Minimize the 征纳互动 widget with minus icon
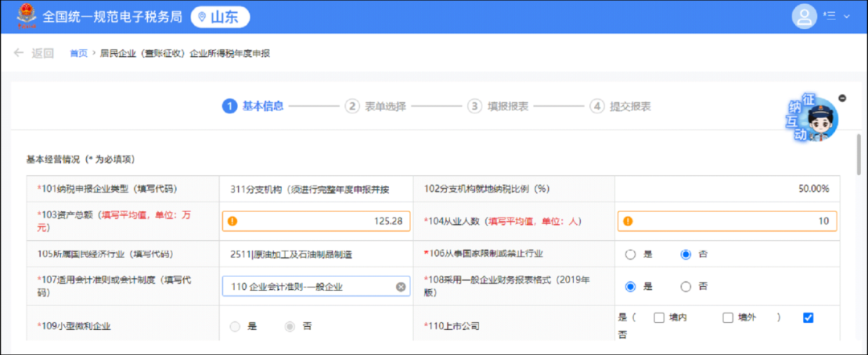Viewport: 868px width, 355px height. click(842, 98)
